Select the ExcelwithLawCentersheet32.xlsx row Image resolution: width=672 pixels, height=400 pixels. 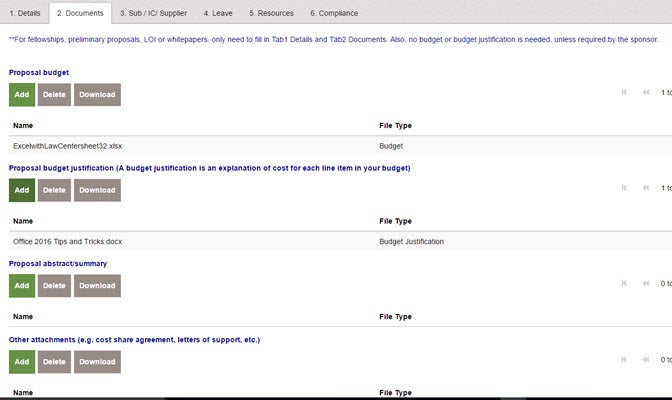(340, 146)
